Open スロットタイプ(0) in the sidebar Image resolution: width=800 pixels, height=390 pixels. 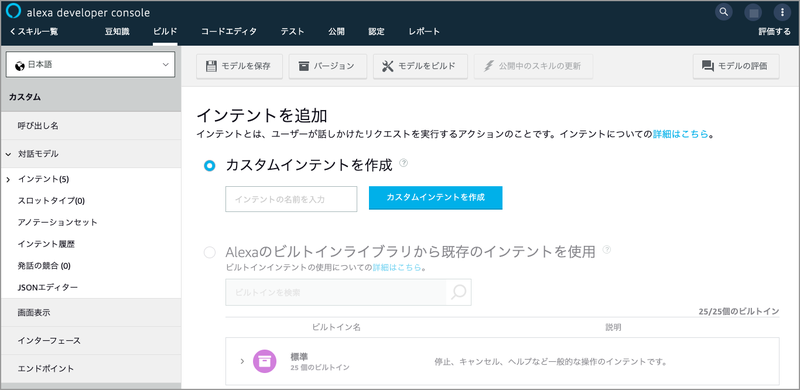click(51, 201)
